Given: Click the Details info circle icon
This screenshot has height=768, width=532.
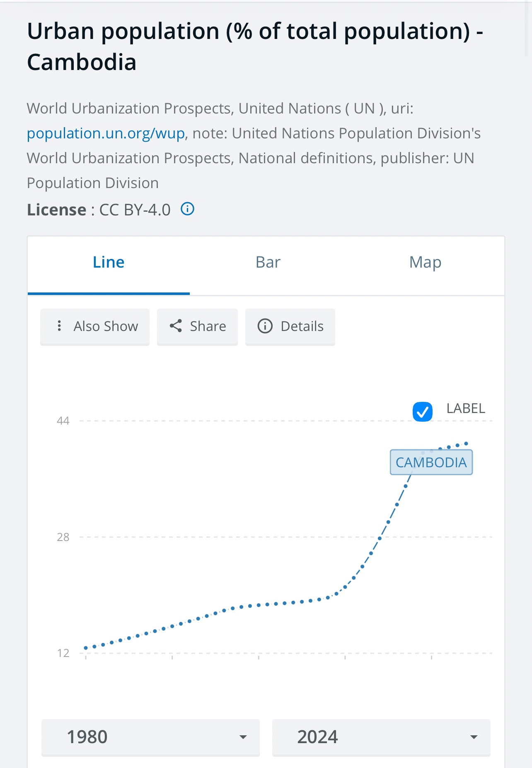Looking at the screenshot, I should pyautogui.click(x=265, y=326).
